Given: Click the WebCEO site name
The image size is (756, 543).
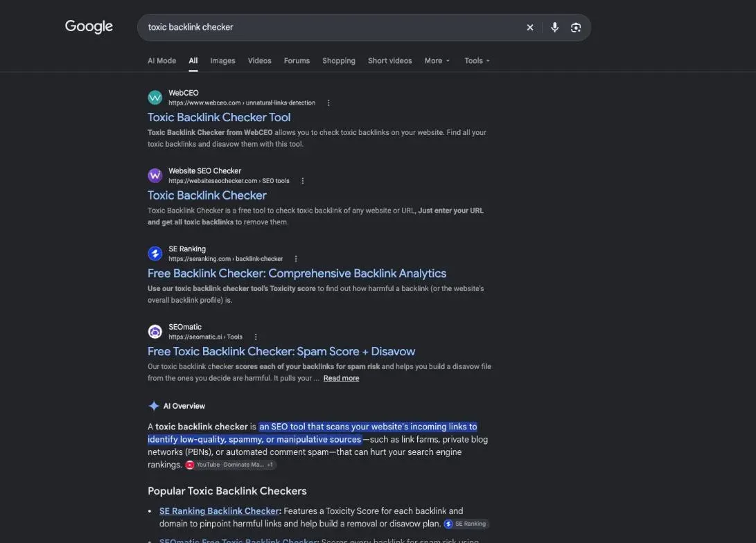Looking at the screenshot, I should pyautogui.click(x=184, y=93).
